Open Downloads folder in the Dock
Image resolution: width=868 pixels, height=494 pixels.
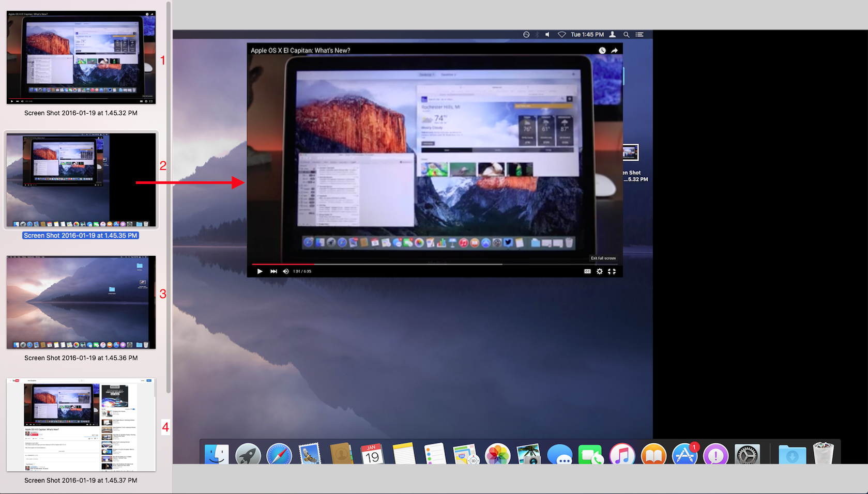pos(793,454)
